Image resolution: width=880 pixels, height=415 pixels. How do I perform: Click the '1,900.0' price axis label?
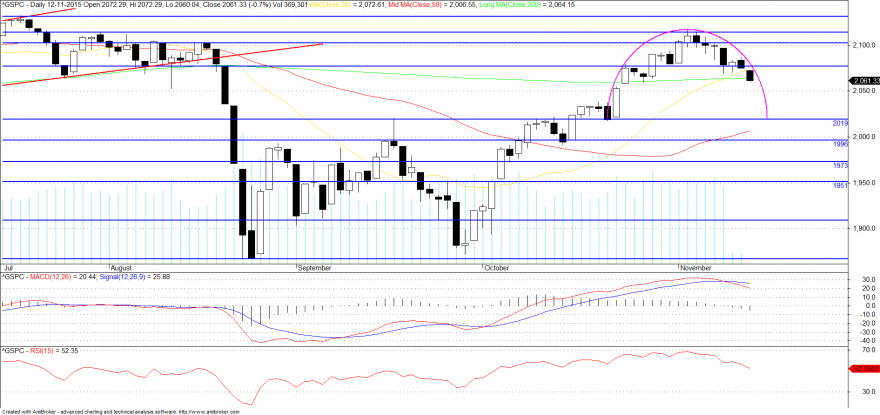coord(865,229)
